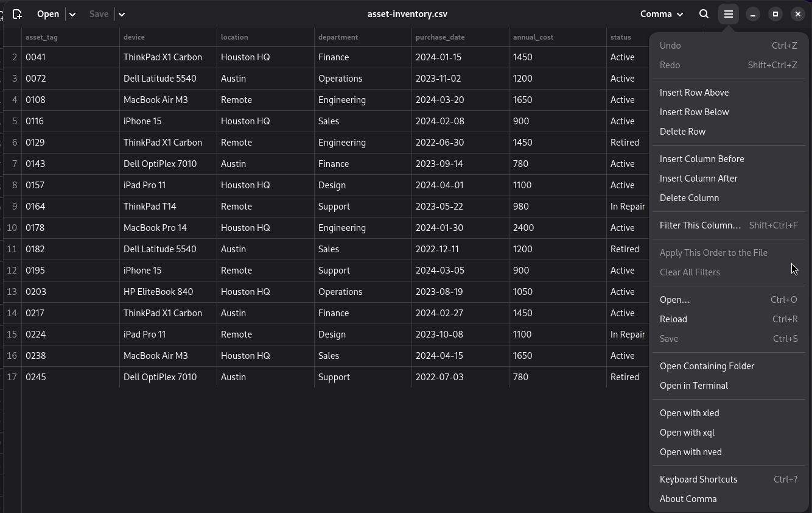This screenshot has height=513, width=812.
Task: Select the ThinkPad T14 cell
Action: [168, 207]
